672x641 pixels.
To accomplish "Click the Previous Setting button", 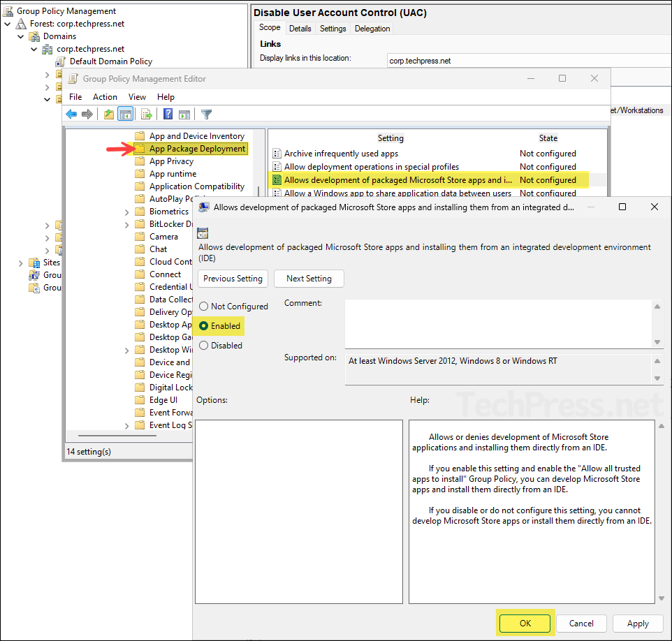I will point(233,278).
